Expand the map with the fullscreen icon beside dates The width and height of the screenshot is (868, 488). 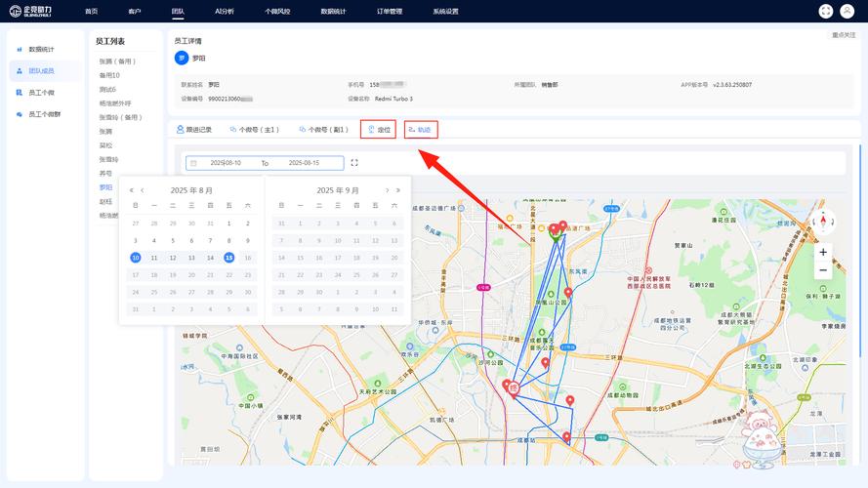354,163
